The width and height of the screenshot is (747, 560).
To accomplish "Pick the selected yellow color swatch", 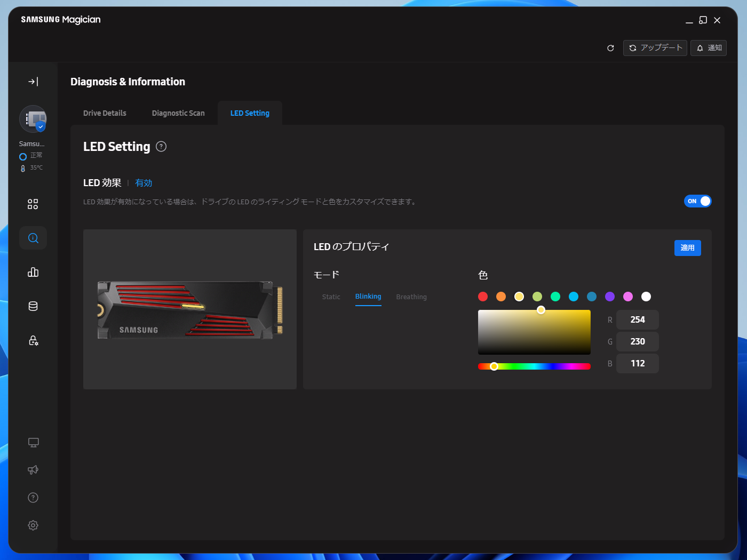I will (x=519, y=297).
